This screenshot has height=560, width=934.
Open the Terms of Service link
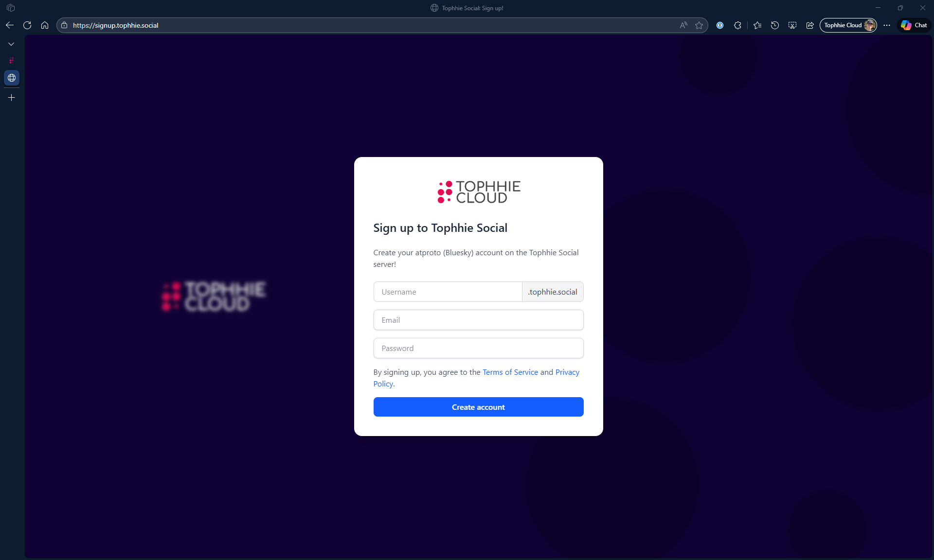[x=510, y=372]
